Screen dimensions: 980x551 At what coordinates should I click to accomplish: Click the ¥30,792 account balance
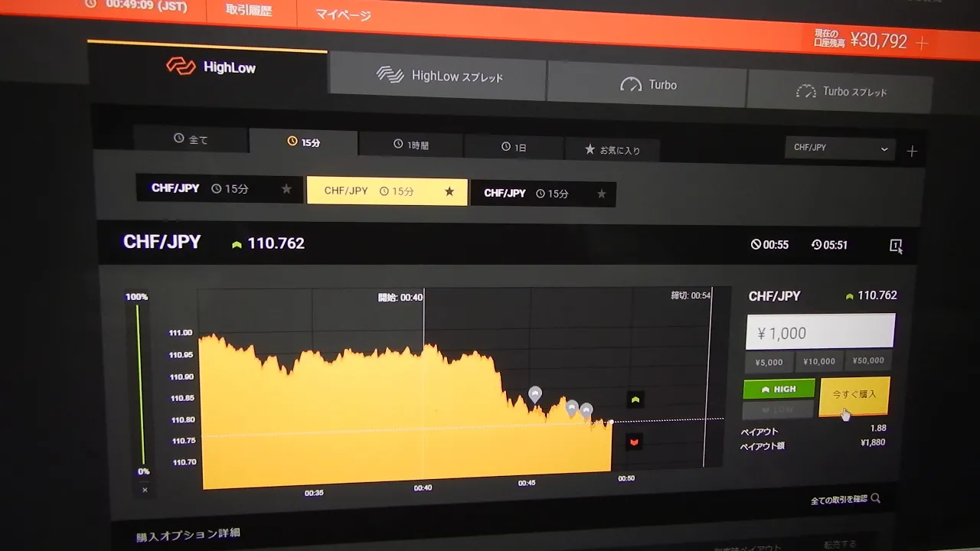coord(878,41)
